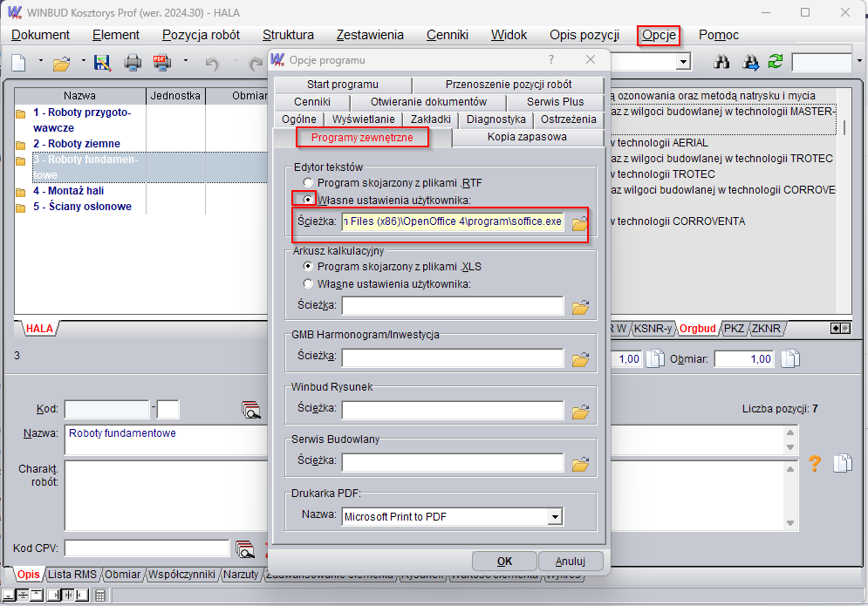Viewport: 868px width, 606px height.
Task: Open the Drukarka PDF Nazwa dropdown
Action: pyautogui.click(x=555, y=517)
